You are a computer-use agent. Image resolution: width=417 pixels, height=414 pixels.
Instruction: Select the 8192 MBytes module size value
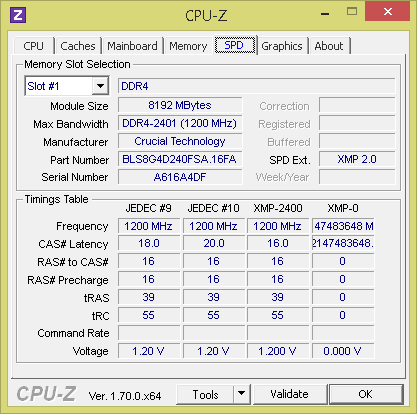tap(180, 105)
